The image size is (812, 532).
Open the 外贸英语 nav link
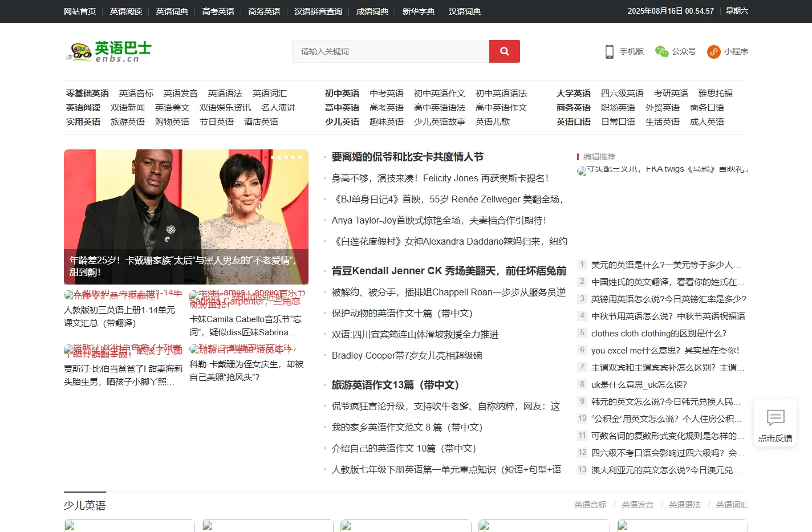[663, 108]
